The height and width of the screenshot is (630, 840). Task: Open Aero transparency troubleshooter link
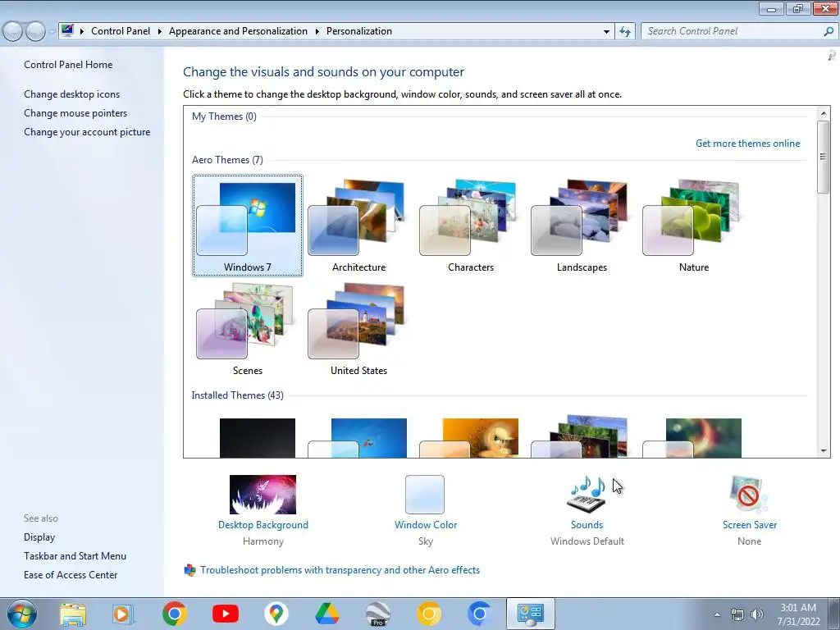click(340, 570)
